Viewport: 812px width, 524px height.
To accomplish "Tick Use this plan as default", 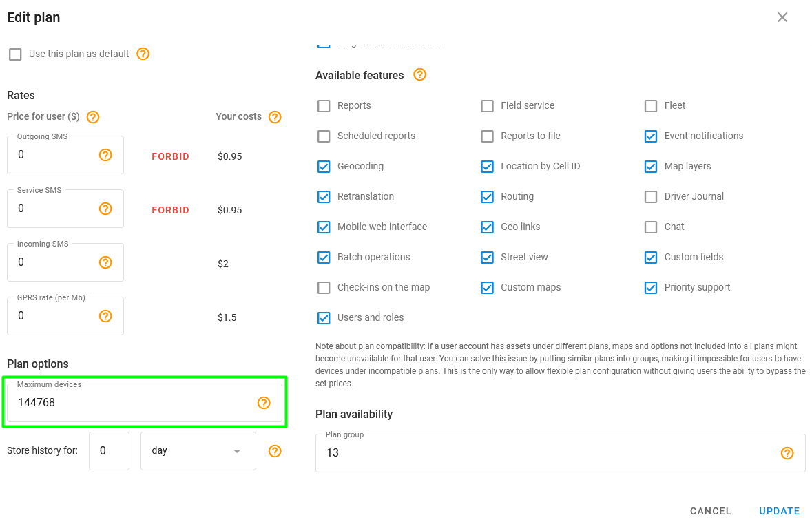I will coord(15,54).
